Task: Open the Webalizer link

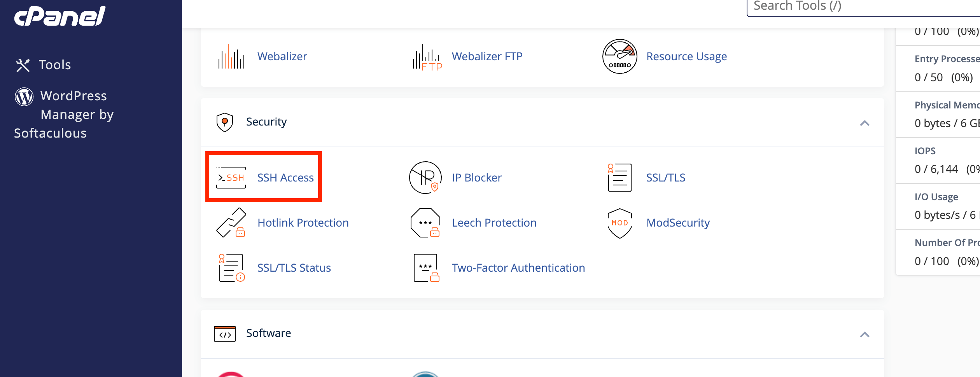Action: point(282,56)
